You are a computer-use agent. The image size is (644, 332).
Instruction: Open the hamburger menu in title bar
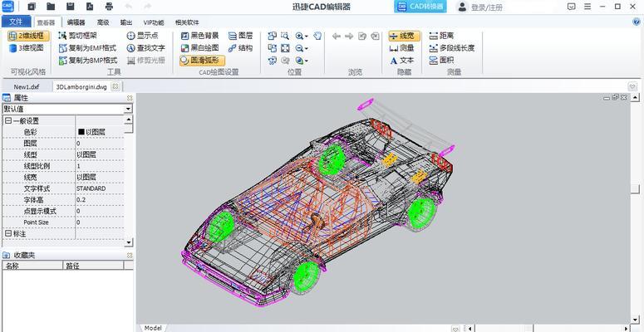tap(587, 7)
